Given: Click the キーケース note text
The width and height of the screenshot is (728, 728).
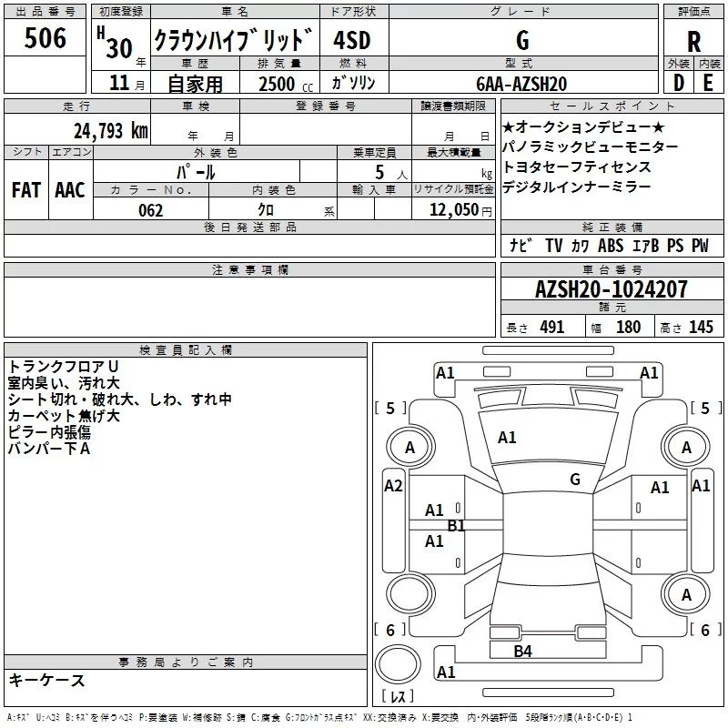Looking at the screenshot, I should (x=47, y=680).
